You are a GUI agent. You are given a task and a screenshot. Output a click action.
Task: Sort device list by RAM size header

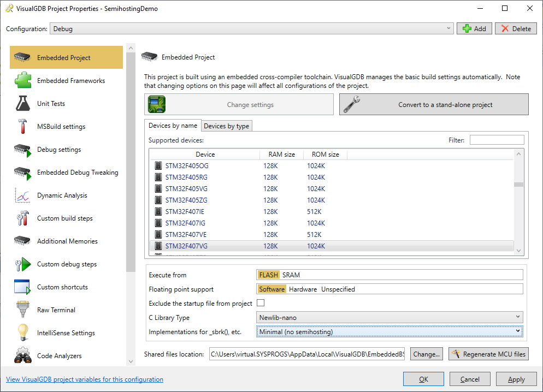[x=281, y=155]
